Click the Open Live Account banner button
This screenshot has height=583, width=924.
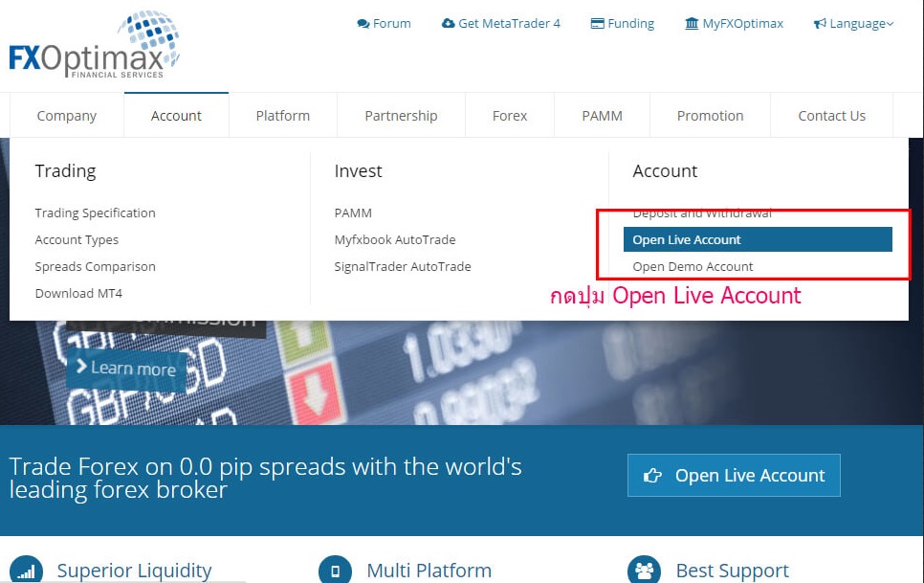point(734,475)
